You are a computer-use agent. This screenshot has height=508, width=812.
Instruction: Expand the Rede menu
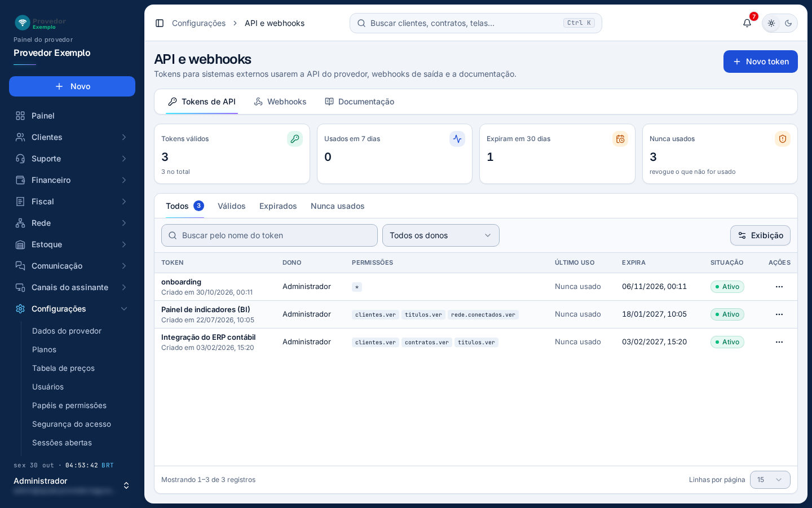coord(72,223)
